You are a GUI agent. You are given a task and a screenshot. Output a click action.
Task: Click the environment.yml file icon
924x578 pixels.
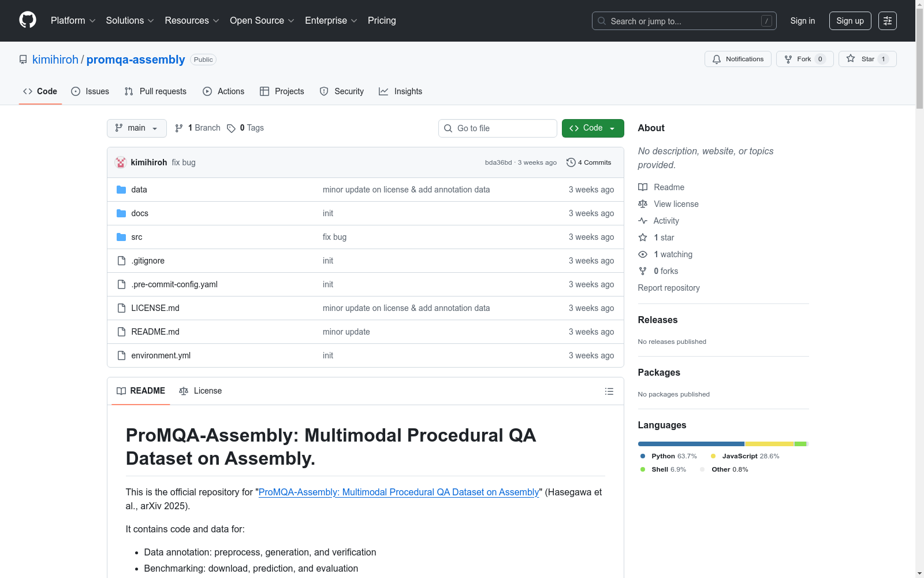[121, 355]
